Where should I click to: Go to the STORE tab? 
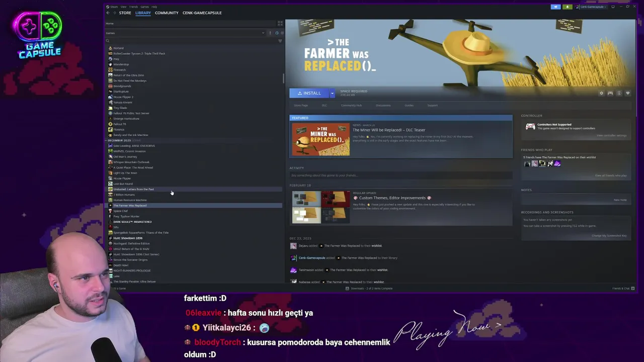(x=125, y=13)
